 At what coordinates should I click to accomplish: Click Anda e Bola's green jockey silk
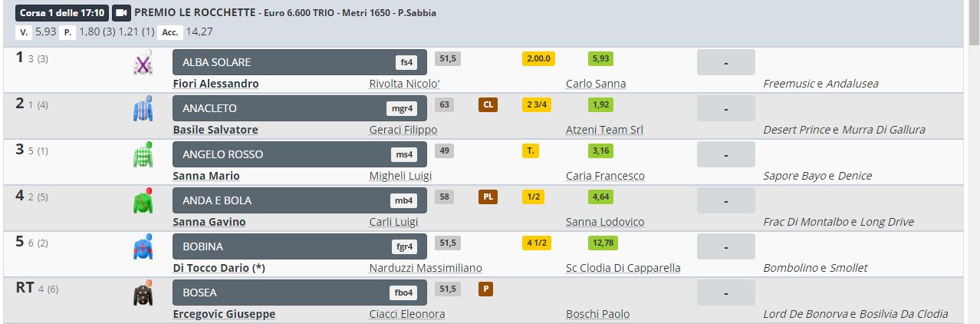[143, 201]
